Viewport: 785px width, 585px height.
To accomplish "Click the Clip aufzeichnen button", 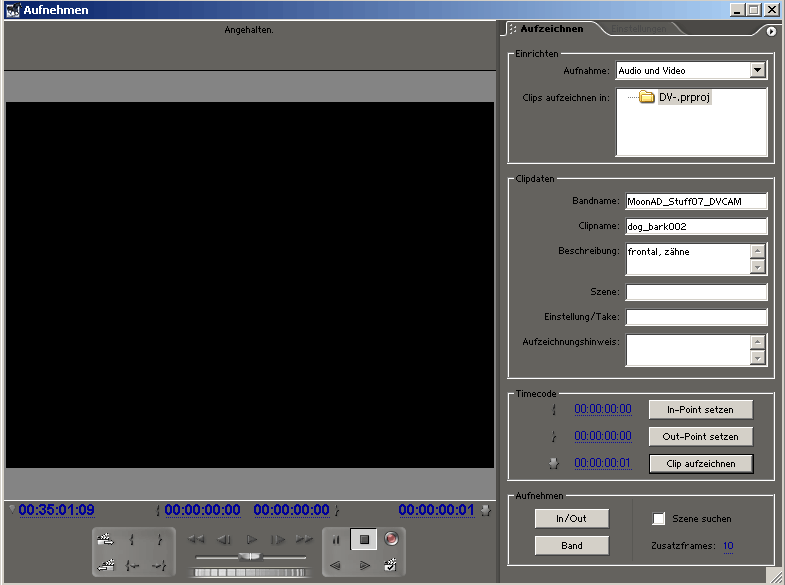I will (701, 463).
